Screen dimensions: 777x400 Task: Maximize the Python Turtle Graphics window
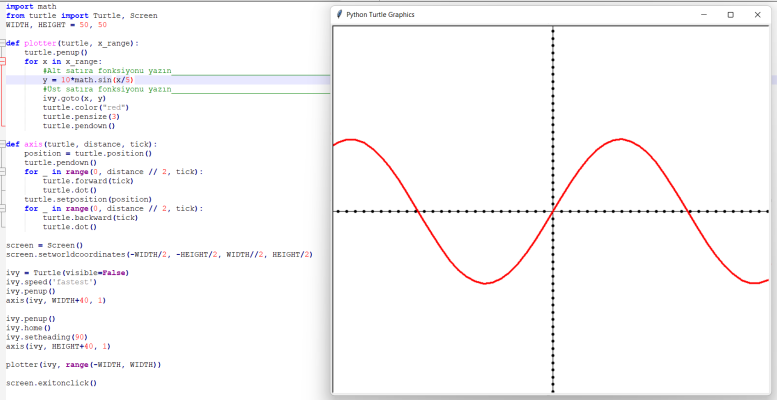coord(730,14)
